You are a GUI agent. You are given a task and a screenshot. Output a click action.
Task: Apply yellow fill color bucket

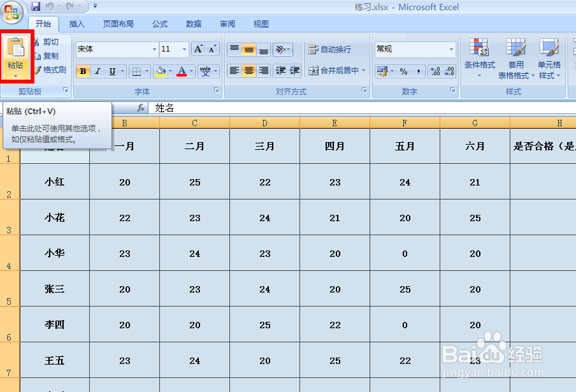click(161, 71)
